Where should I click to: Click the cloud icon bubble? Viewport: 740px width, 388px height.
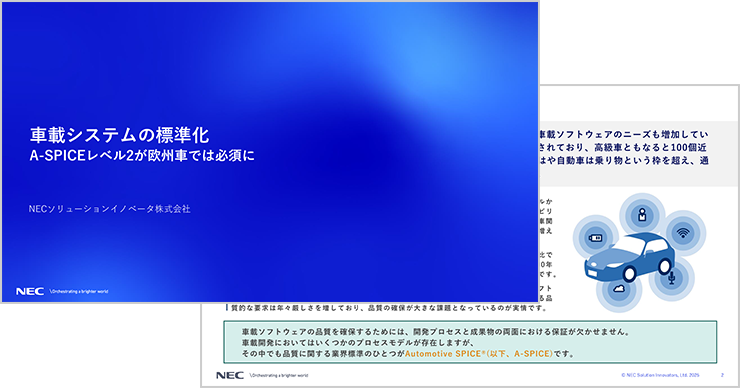(619, 289)
